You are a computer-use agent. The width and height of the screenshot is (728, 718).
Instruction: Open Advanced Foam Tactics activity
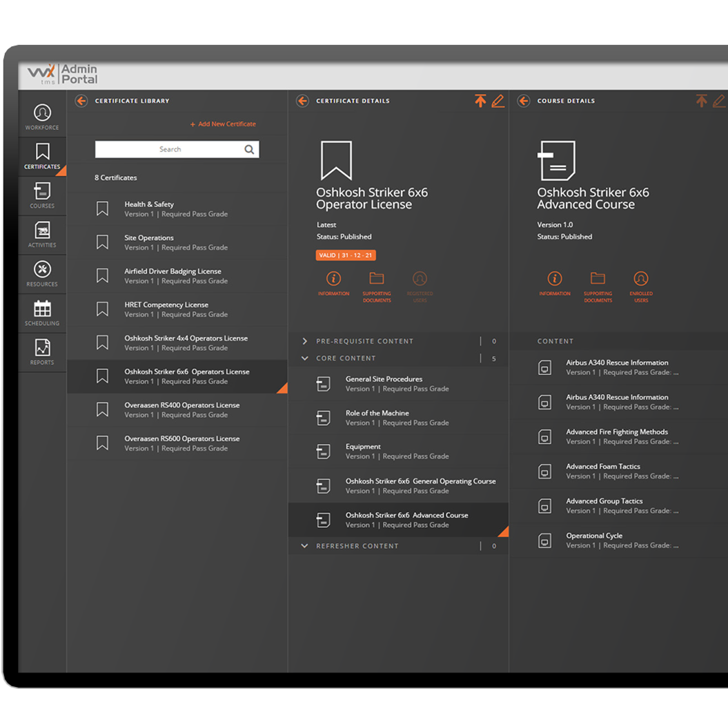619,471
